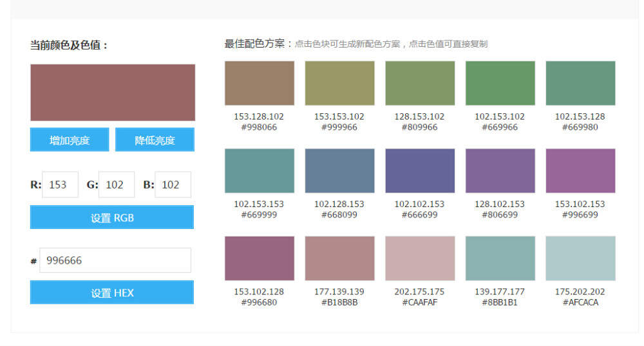Click the 增加亮度 brightness button
Viewport: 644px width, 346px height.
tap(70, 140)
